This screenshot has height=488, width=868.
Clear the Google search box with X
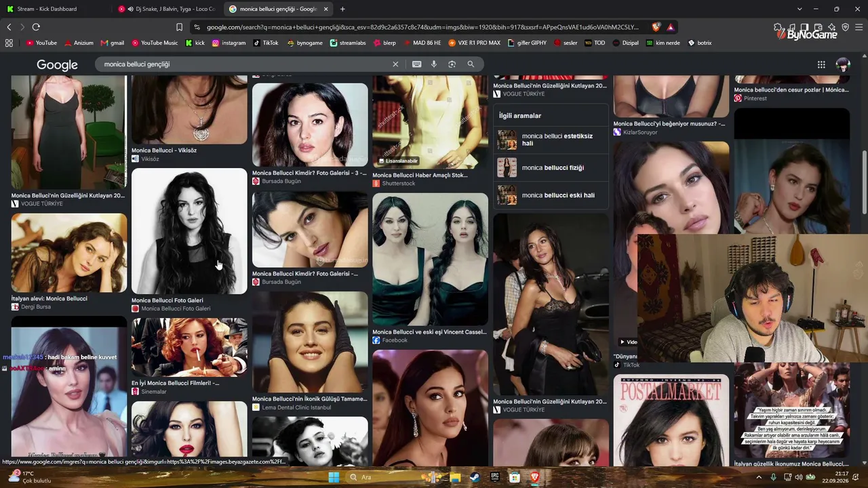click(x=395, y=64)
